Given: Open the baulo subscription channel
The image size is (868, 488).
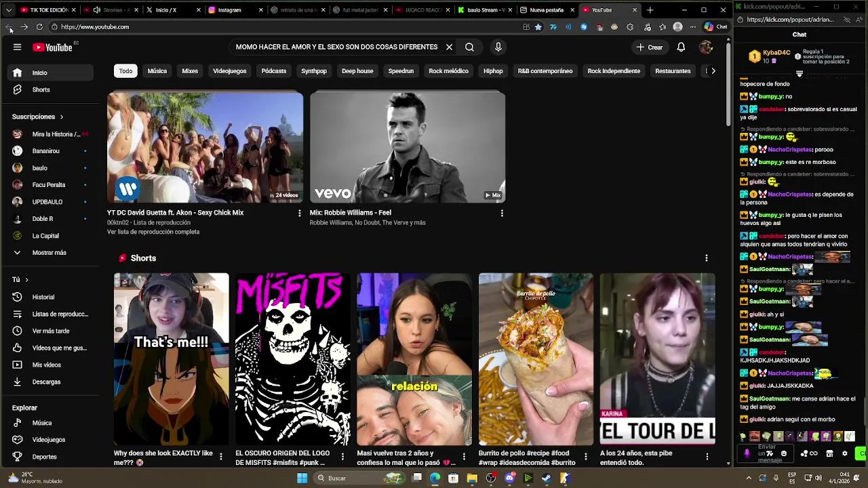Looking at the screenshot, I should tap(50, 168).
